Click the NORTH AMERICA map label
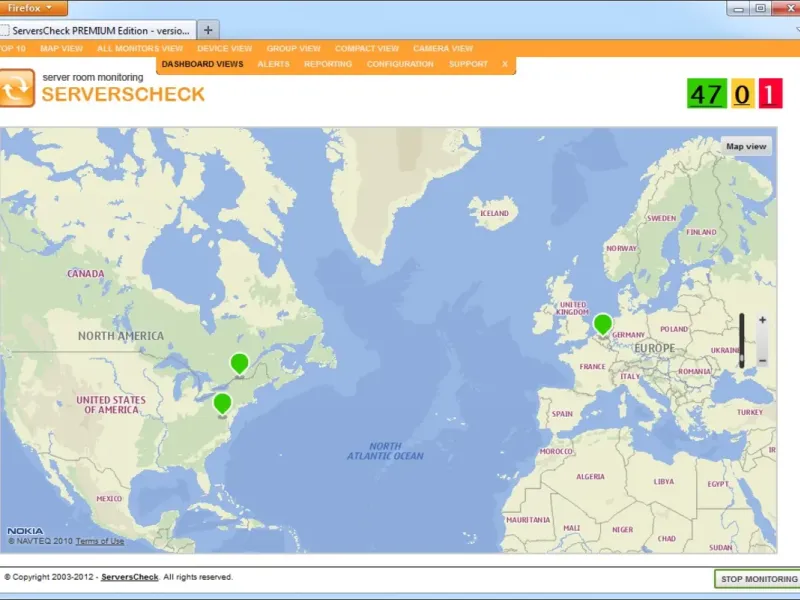Image resolution: width=800 pixels, height=600 pixels. [121, 336]
